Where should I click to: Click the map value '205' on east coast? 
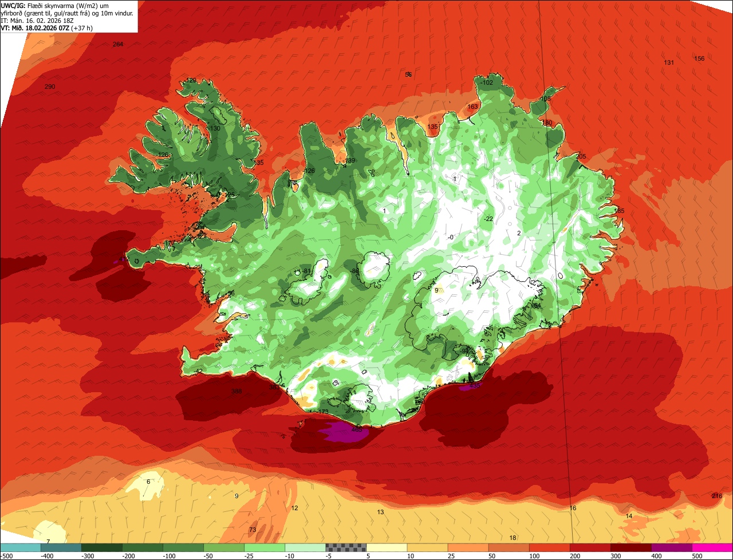pos(581,156)
